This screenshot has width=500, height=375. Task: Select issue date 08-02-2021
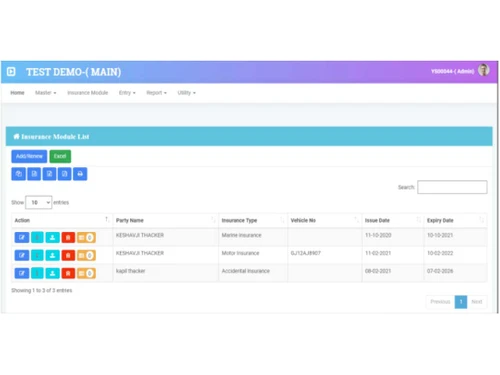378,271
